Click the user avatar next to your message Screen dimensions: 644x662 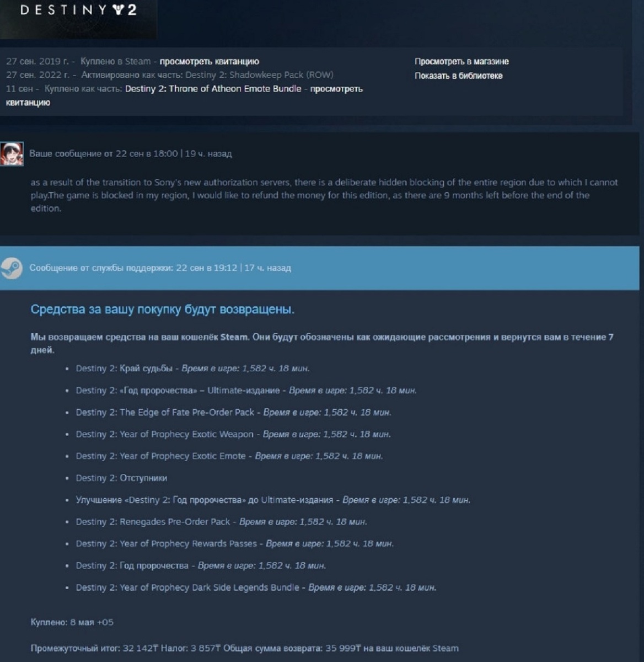click(12, 154)
